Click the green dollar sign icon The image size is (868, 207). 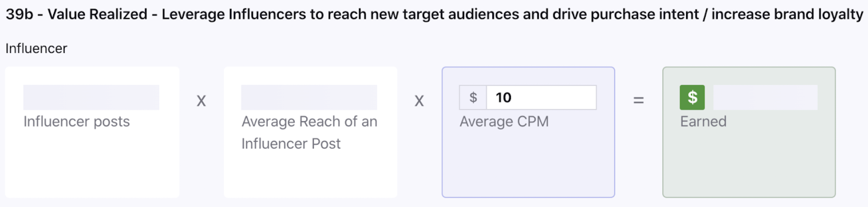(x=692, y=97)
